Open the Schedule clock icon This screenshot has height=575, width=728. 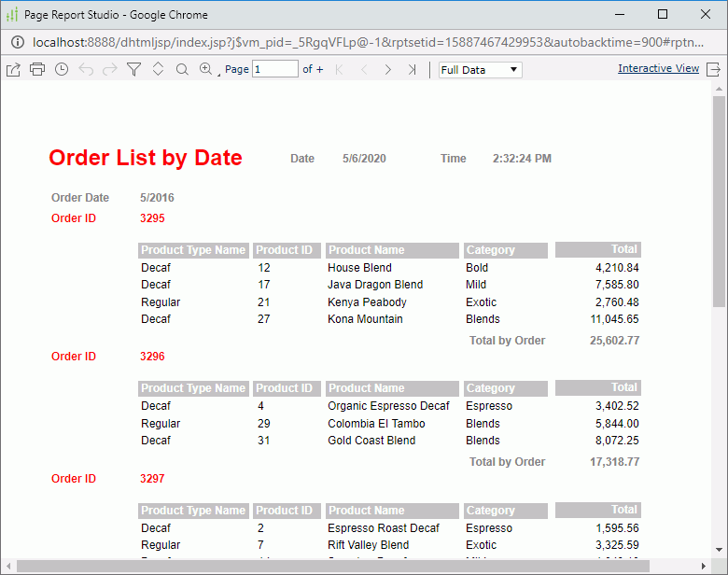coord(62,70)
